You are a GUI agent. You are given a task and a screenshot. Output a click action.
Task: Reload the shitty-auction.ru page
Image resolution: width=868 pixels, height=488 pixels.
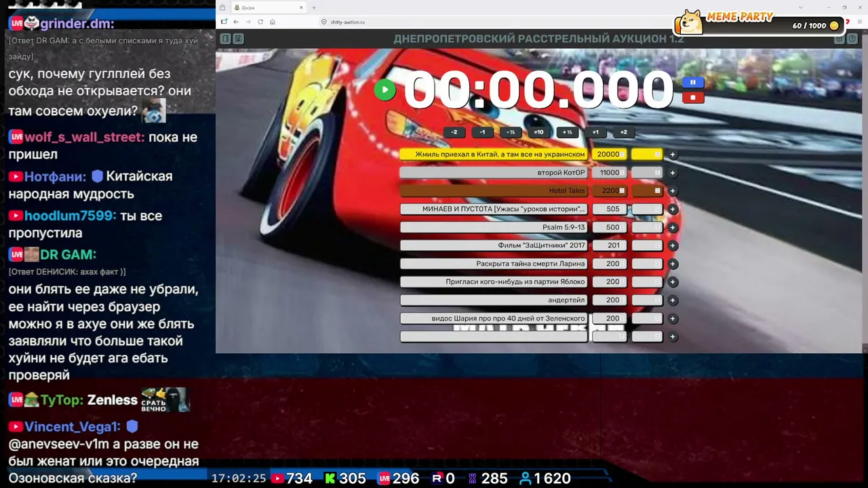pyautogui.click(x=260, y=22)
